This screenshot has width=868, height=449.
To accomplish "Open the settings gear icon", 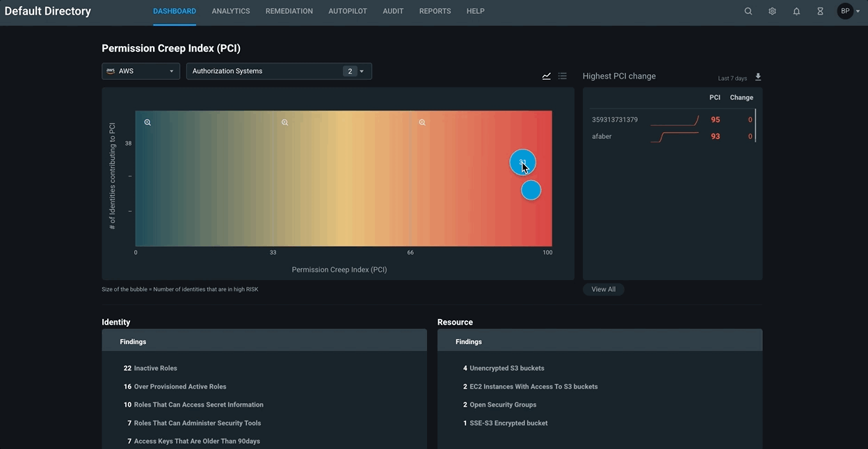I will 772,11.
